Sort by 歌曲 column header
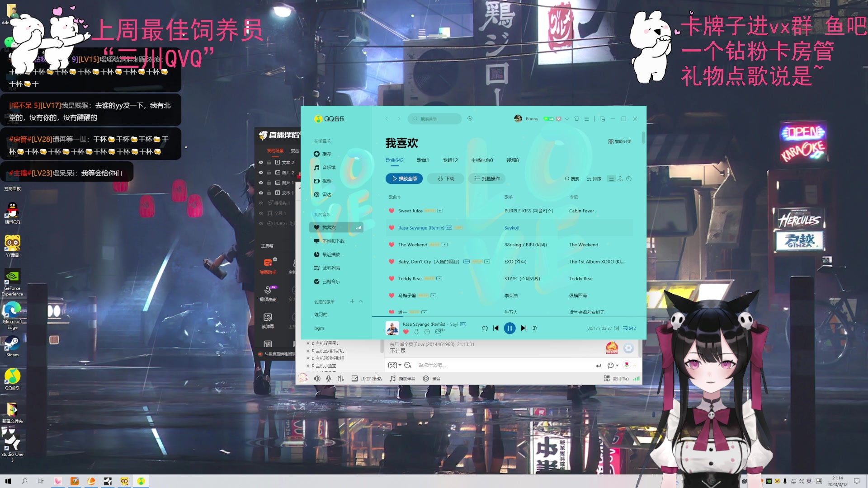868x488 pixels. point(394,197)
